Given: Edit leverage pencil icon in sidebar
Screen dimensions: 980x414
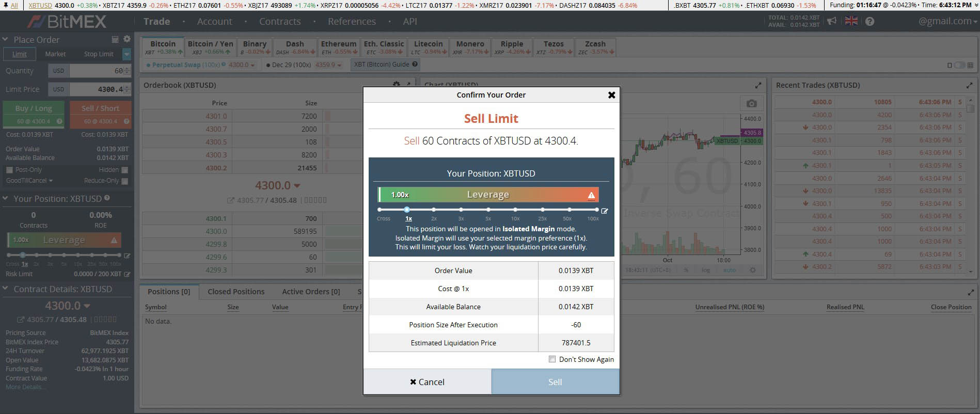Looking at the screenshot, I should pos(127,256).
